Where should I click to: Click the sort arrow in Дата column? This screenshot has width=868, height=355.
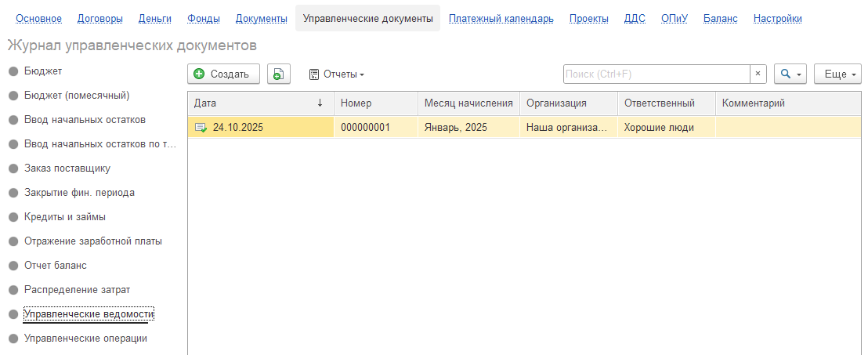[320, 103]
